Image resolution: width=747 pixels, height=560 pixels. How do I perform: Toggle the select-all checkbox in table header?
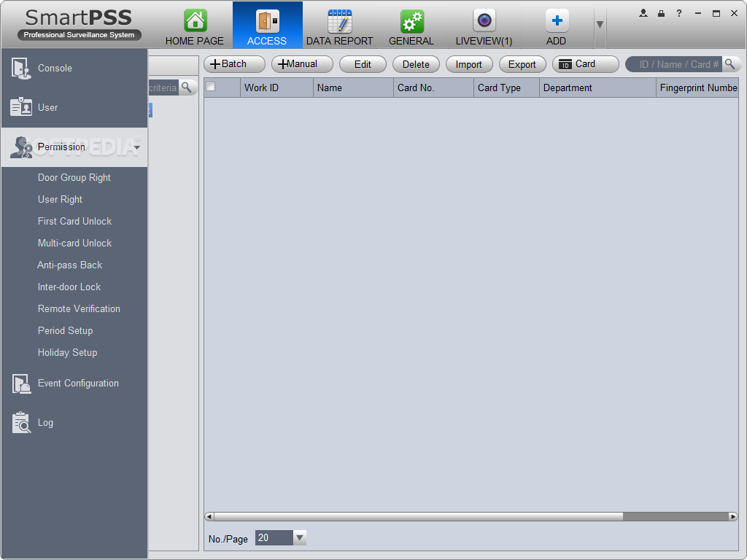pyautogui.click(x=211, y=87)
